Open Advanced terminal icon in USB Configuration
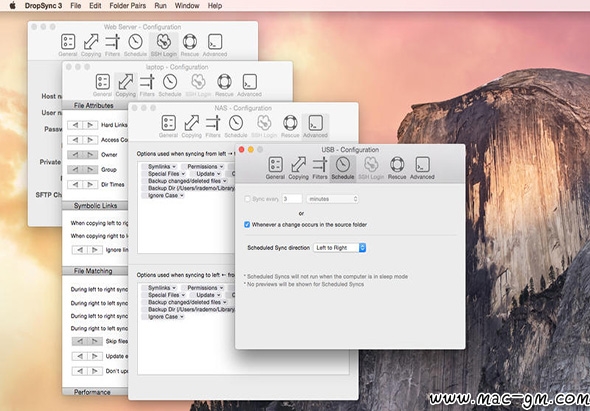 click(422, 168)
